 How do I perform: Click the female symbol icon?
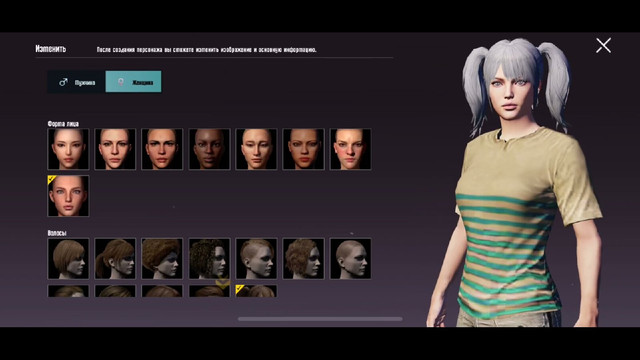point(120,82)
